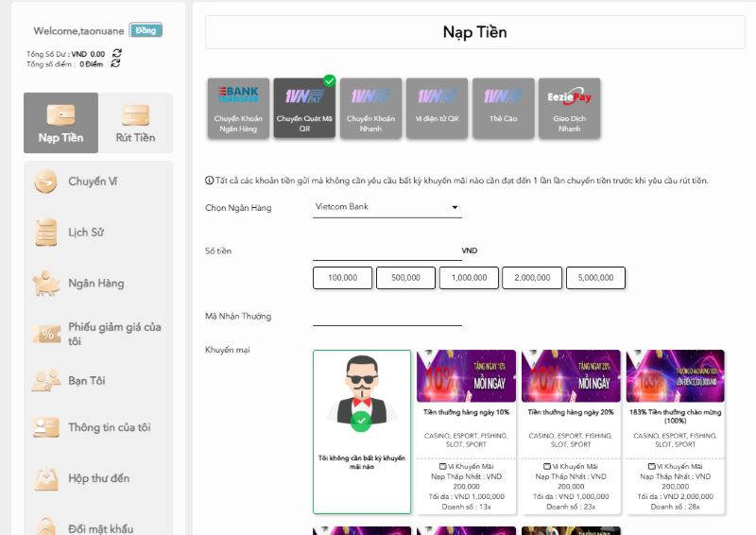Switch to the Rút Tiền tab
The height and width of the screenshot is (535, 756).
136,123
